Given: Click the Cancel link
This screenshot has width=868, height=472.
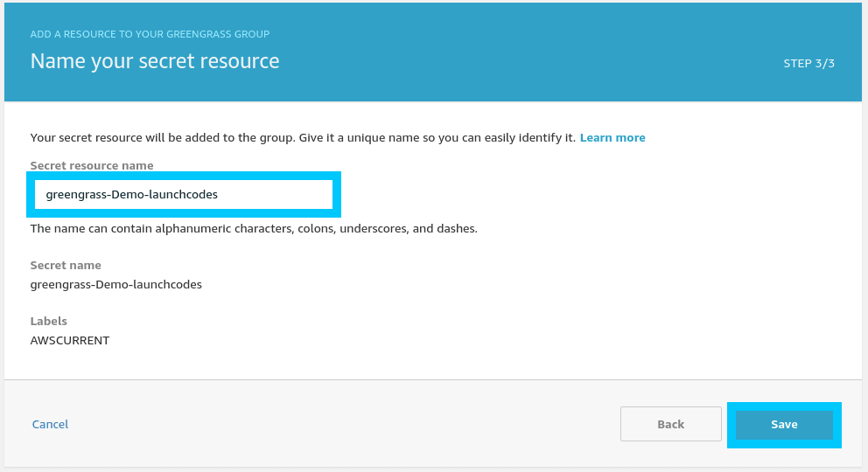Looking at the screenshot, I should coord(50,425).
